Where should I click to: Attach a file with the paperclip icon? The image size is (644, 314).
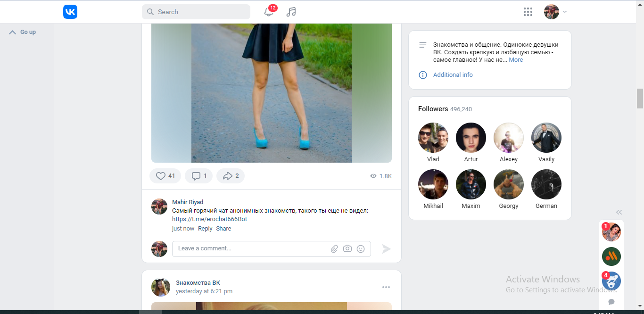[334, 248]
